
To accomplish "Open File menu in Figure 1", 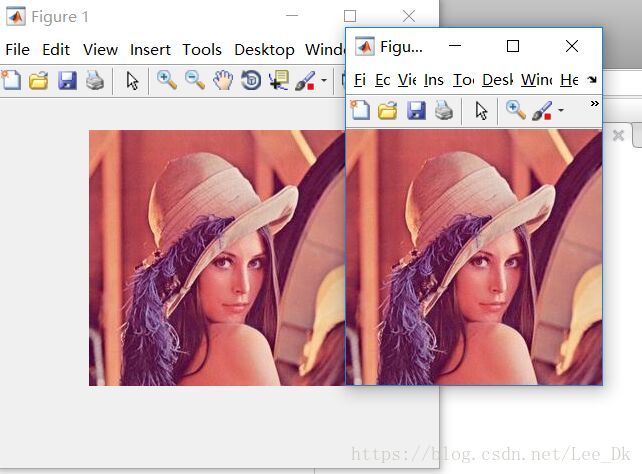I will [x=18, y=50].
